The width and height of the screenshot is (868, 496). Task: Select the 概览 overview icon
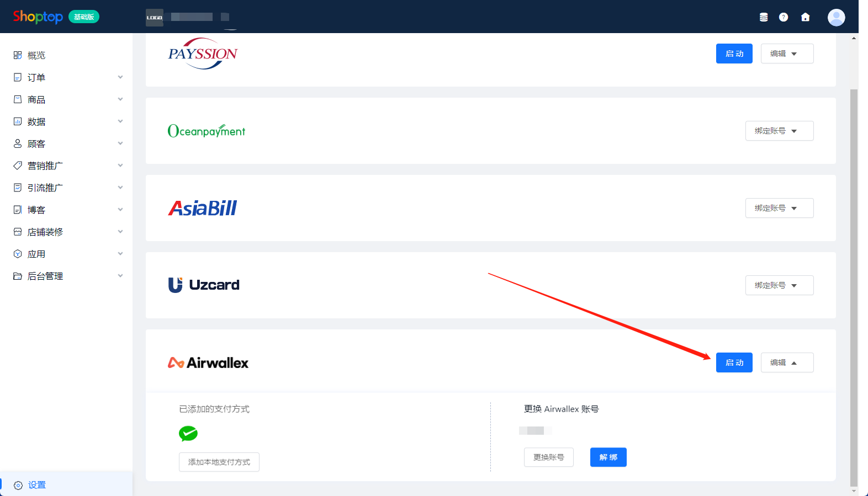(x=18, y=55)
